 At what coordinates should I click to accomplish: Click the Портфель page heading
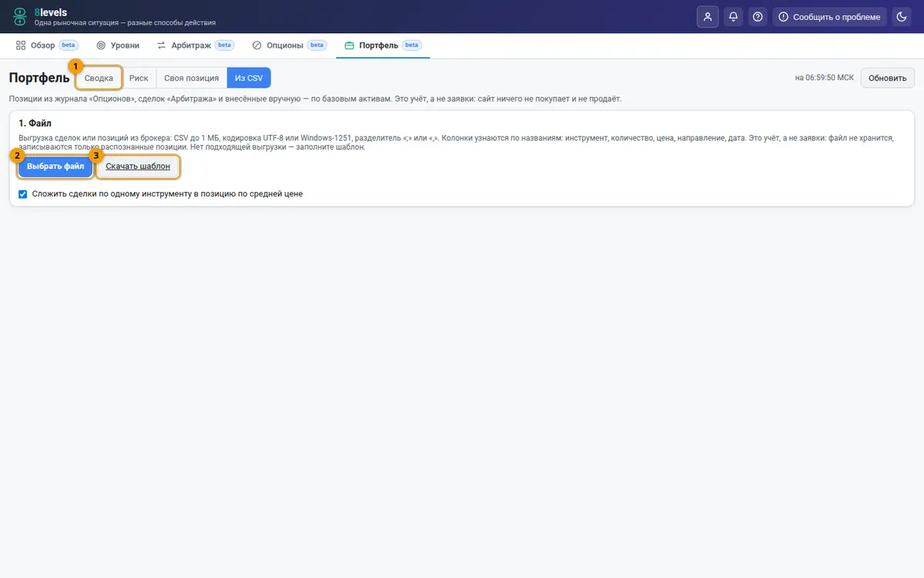(x=39, y=78)
